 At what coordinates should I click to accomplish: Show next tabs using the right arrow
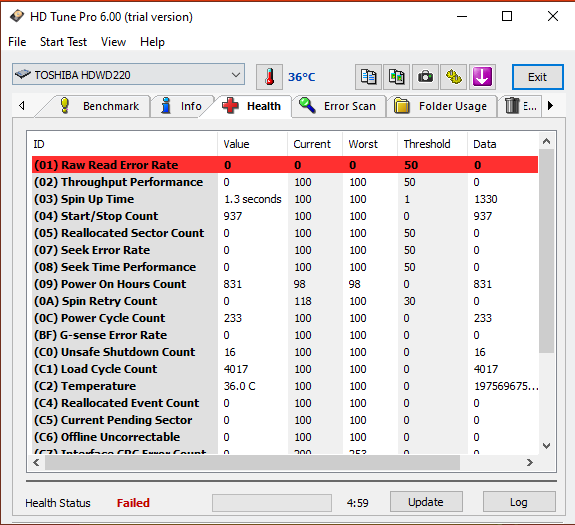550,106
